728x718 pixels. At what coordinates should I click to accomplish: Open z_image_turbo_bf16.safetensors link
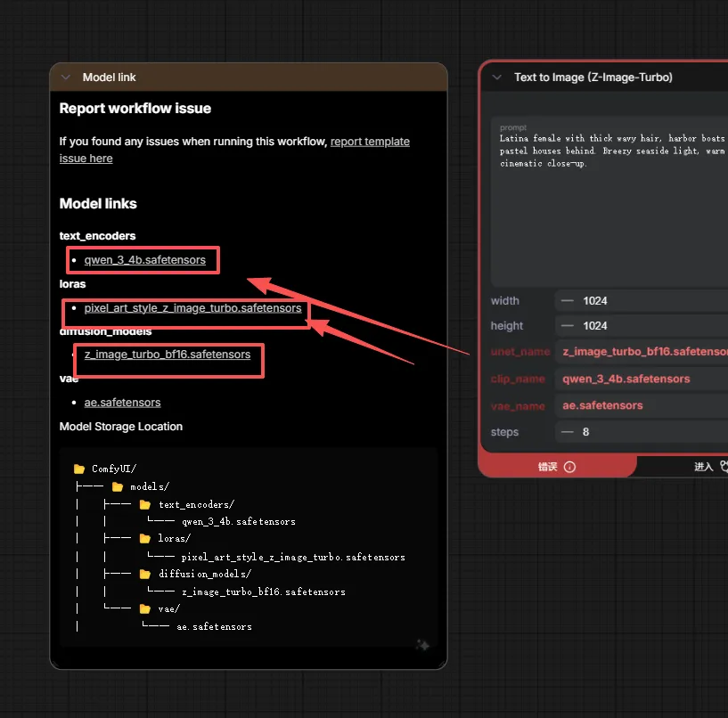tap(168, 355)
